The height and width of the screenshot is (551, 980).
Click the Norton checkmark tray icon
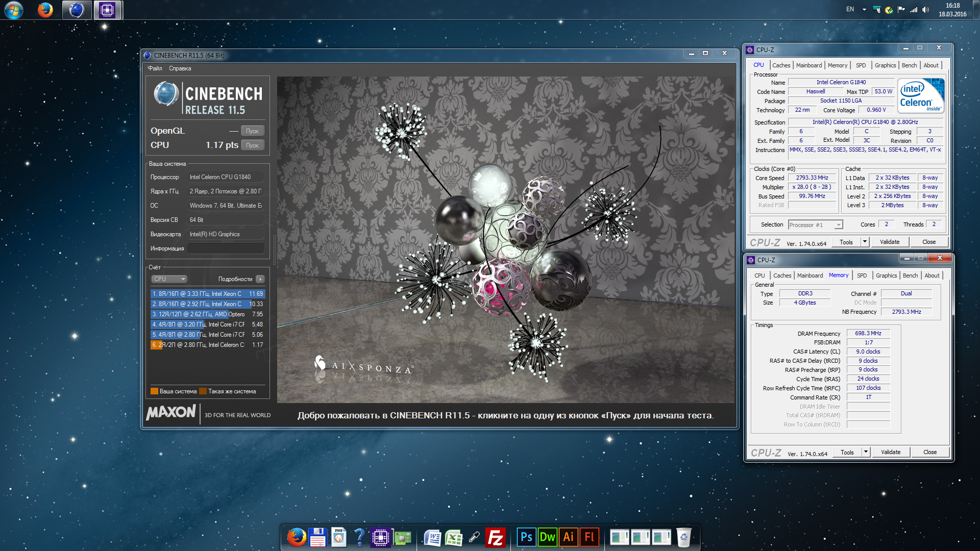pyautogui.click(x=889, y=10)
